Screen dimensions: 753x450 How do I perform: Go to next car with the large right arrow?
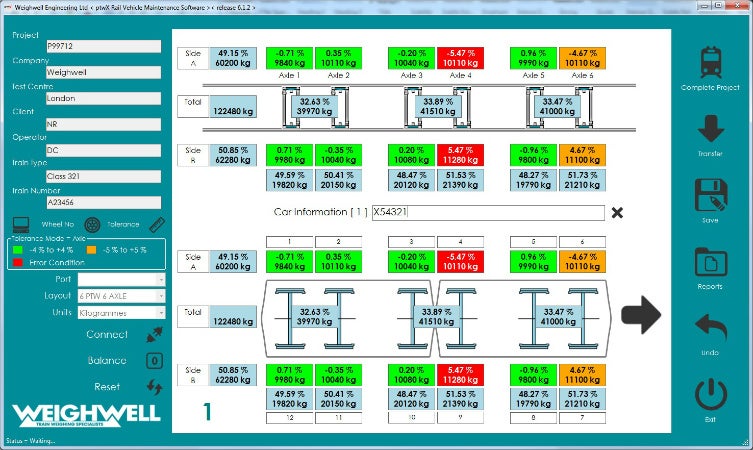point(641,316)
